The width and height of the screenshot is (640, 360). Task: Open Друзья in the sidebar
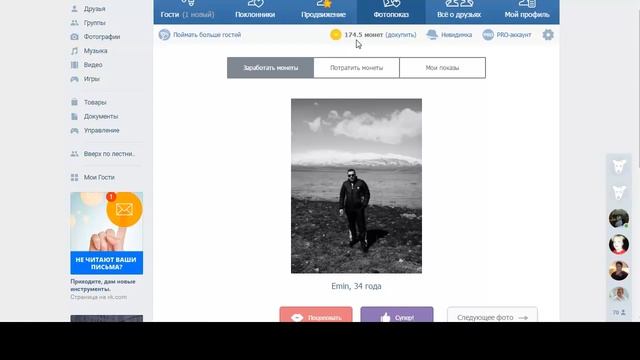(94, 9)
